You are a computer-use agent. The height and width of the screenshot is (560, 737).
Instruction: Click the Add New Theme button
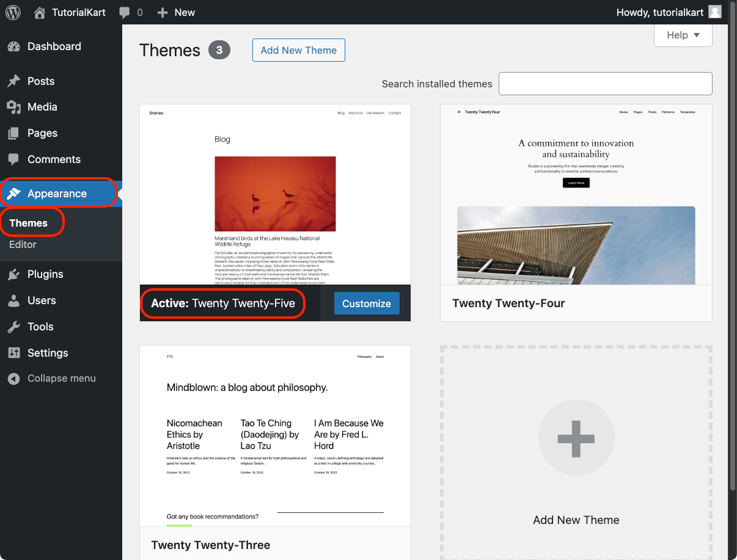click(299, 50)
